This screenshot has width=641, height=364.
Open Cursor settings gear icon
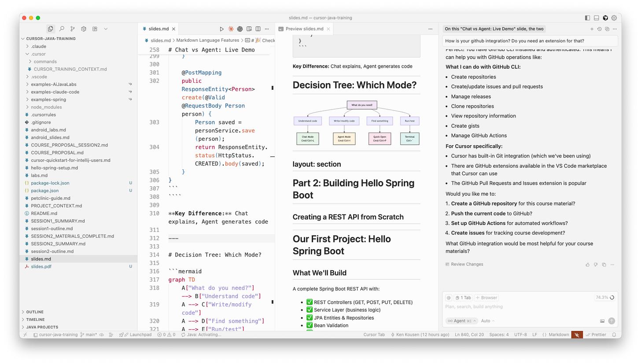pos(614,18)
